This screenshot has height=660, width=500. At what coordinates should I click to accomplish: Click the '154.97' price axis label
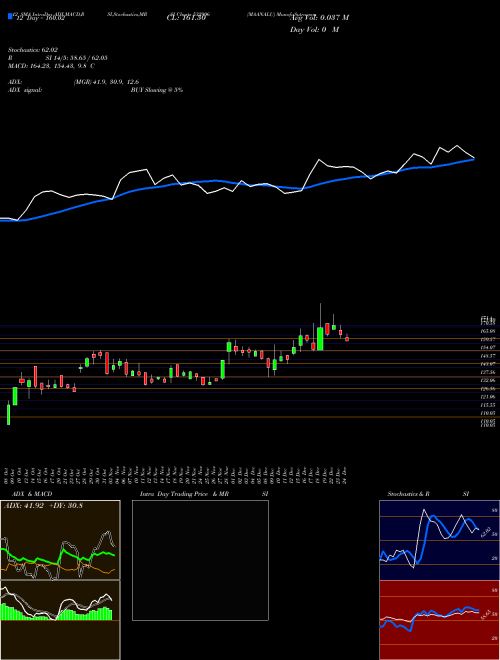coord(488,347)
